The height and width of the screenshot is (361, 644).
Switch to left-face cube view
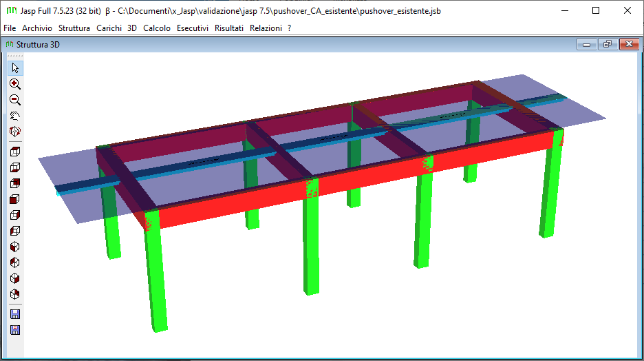(15, 231)
